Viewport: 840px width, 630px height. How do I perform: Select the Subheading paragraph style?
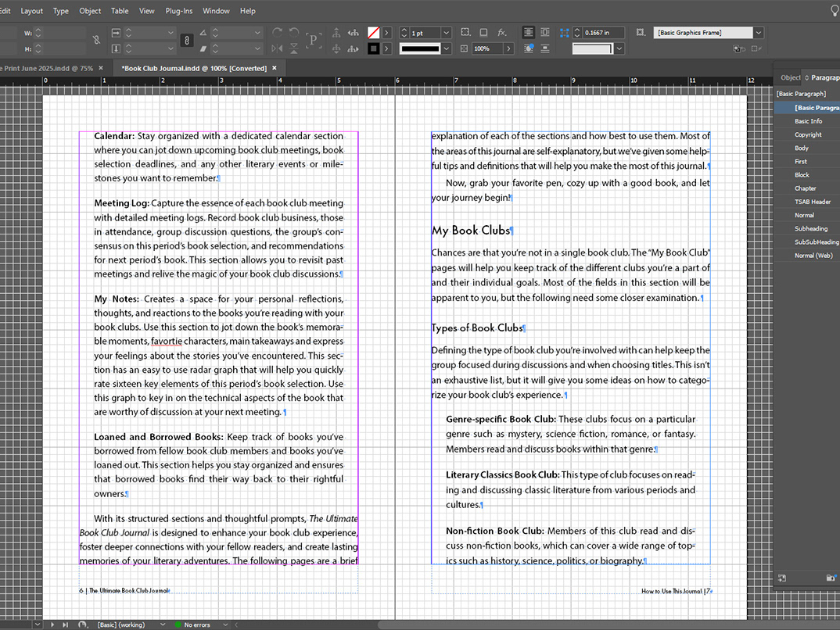(810, 228)
